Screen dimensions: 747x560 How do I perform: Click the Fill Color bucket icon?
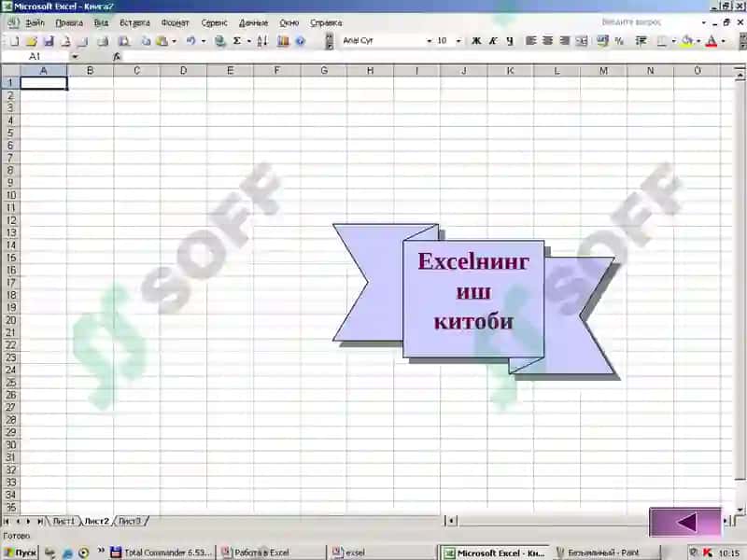(x=687, y=41)
